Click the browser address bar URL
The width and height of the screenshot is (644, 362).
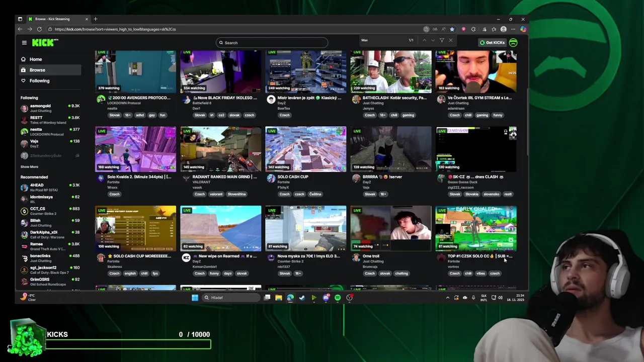pos(115,29)
